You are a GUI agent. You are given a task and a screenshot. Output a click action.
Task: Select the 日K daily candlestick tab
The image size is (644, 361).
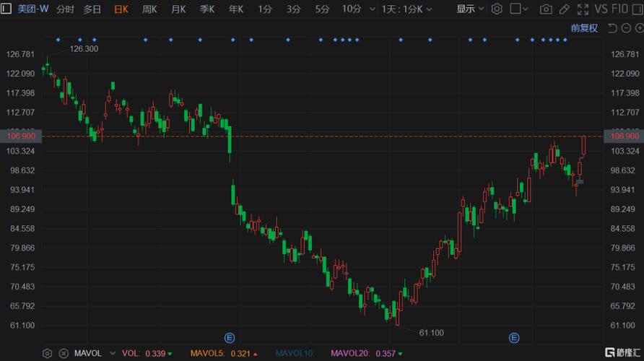121,9
